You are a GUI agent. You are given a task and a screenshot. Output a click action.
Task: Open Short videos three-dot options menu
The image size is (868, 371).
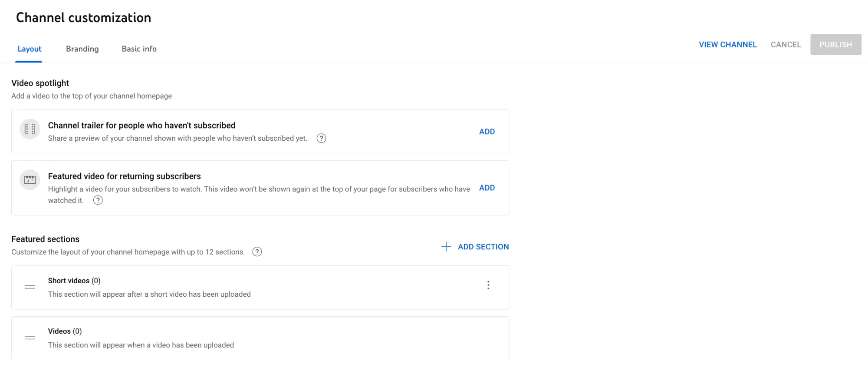(x=488, y=285)
